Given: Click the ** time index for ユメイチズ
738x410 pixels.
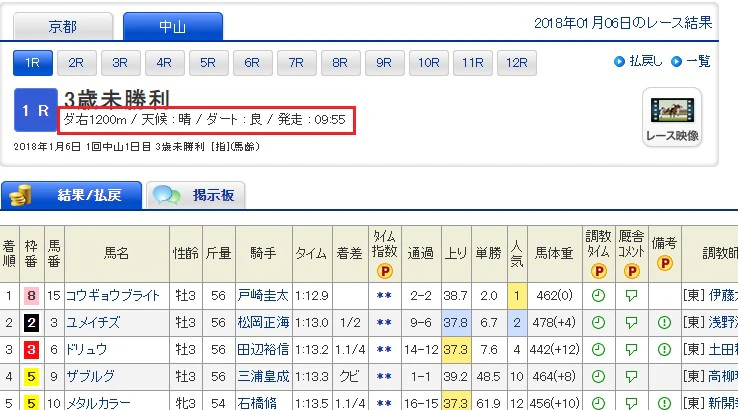Looking at the screenshot, I should (384, 322).
